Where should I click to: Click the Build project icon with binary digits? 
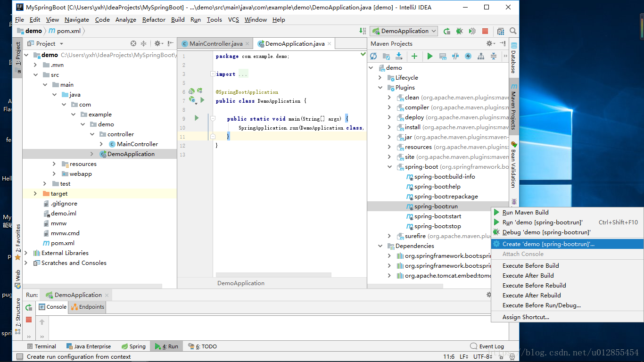(x=363, y=31)
